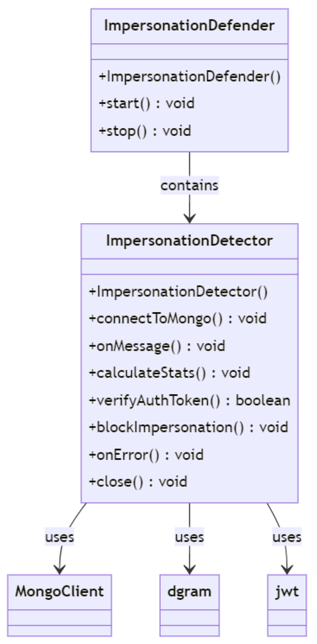This screenshot has width=317, height=644.
Task: Select the +ImpersonationDefender() constructor entry
Action: 189,77
